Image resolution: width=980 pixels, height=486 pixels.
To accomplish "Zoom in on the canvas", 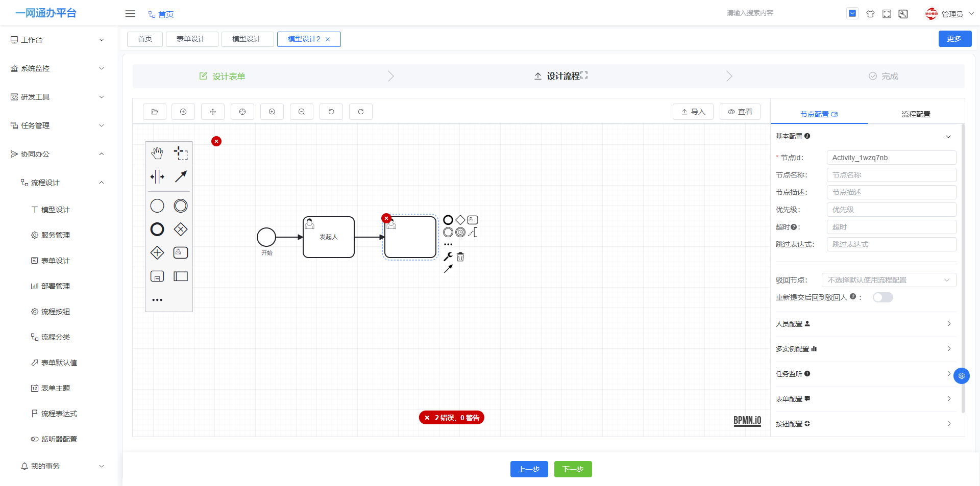I will click(272, 112).
